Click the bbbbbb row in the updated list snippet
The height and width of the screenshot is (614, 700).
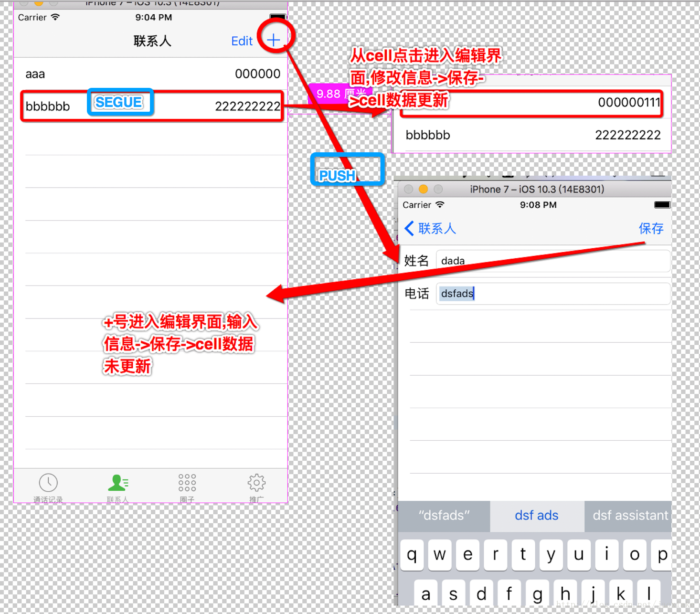[532, 135]
